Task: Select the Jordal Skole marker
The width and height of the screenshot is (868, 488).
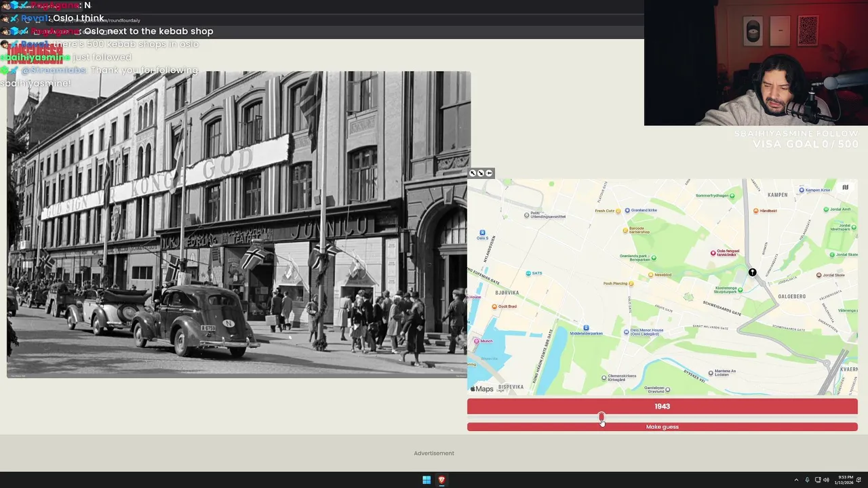Action: coord(818,275)
